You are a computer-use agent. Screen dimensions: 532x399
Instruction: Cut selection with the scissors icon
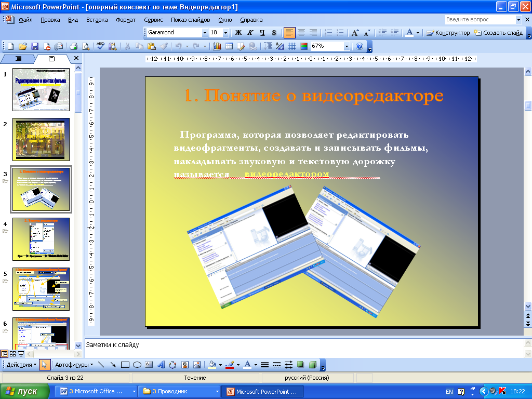(128, 46)
